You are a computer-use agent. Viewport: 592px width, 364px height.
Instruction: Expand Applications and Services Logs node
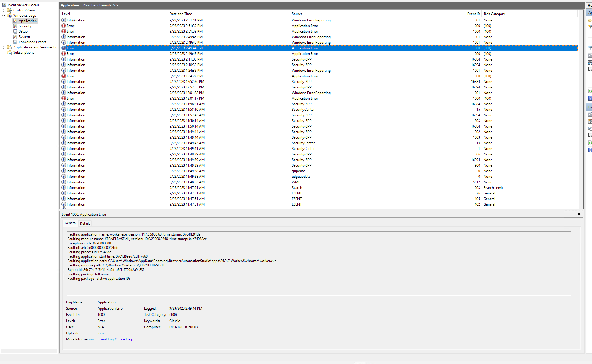coord(4,47)
